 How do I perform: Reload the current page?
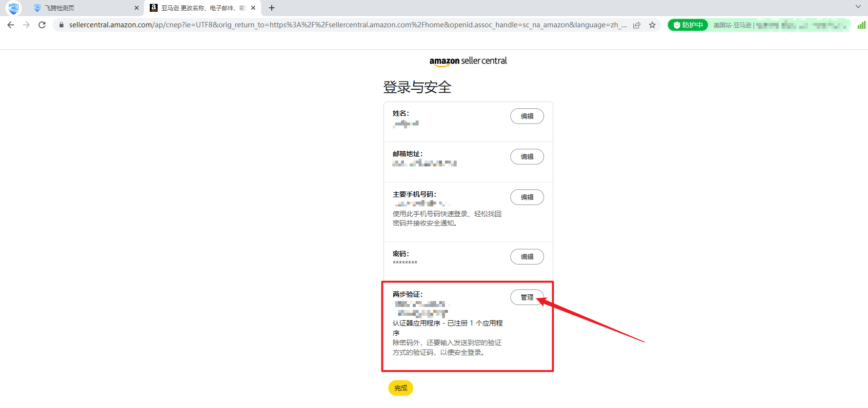[x=42, y=25]
